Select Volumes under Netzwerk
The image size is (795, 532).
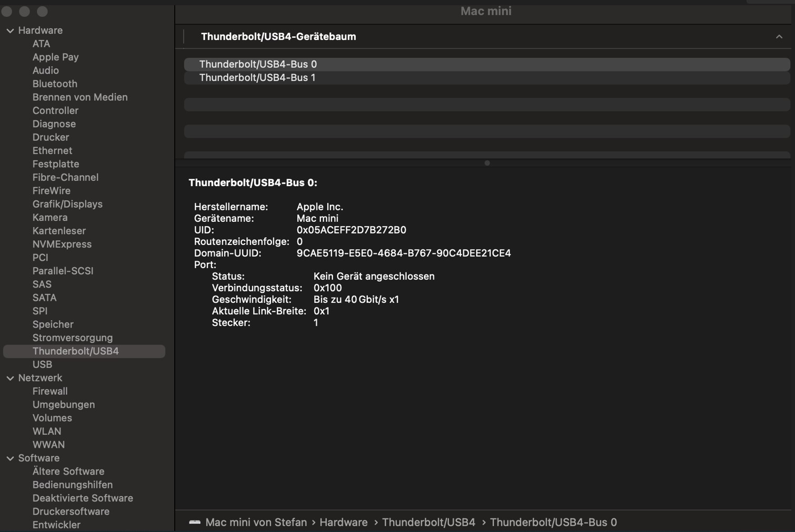coord(52,418)
